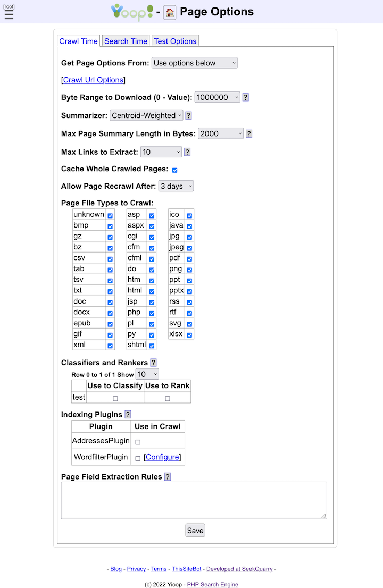
Task: Uncheck the rss file type checkbox
Action: pos(189,303)
